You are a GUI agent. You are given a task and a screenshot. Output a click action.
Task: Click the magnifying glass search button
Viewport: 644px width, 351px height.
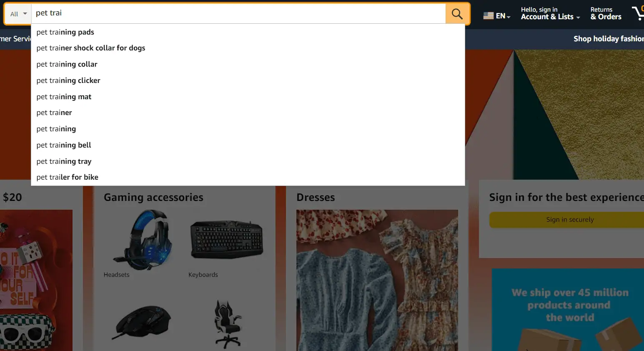[x=457, y=14]
